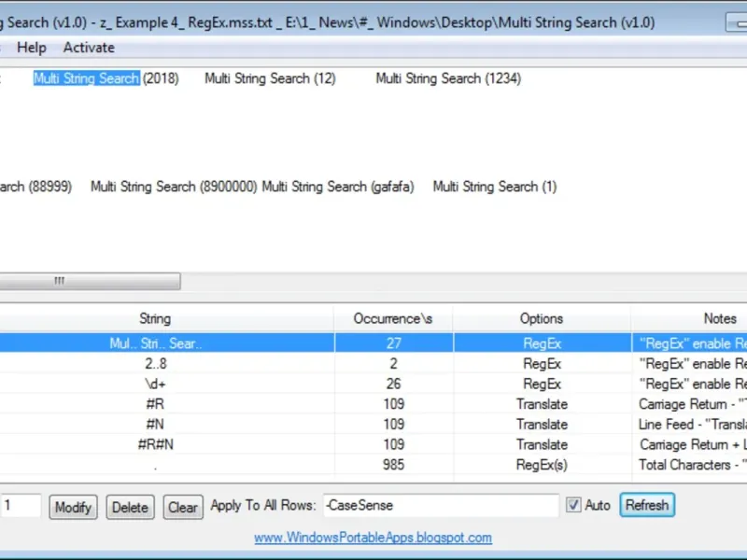
Task: Click the Modify button
Action: coord(73,507)
